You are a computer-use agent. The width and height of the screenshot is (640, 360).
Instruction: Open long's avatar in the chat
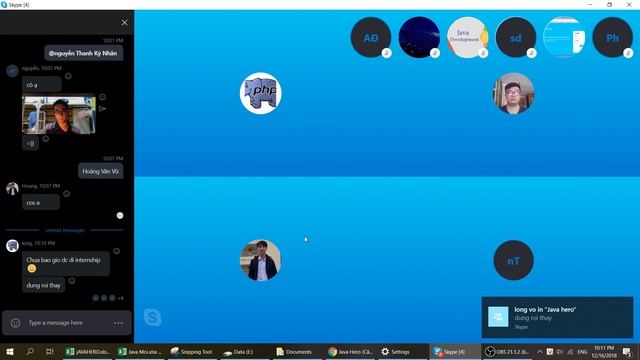13,246
